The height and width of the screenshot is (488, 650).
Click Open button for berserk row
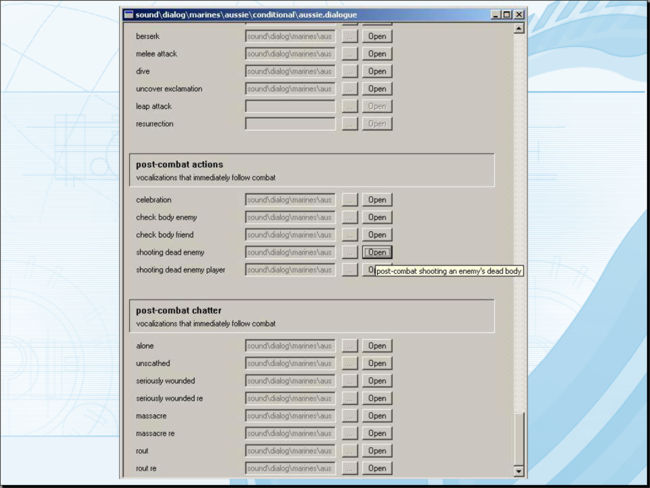click(x=377, y=36)
